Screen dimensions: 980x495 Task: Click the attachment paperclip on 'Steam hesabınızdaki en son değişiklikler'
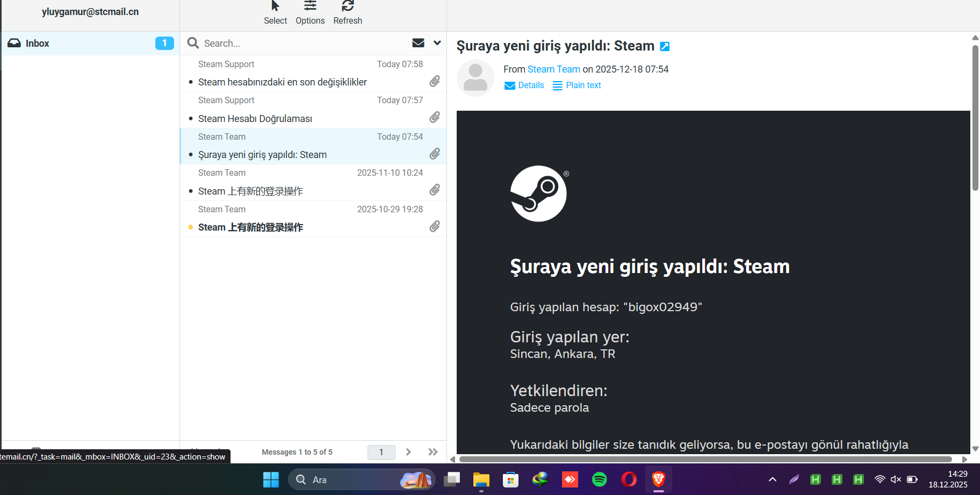pos(435,81)
